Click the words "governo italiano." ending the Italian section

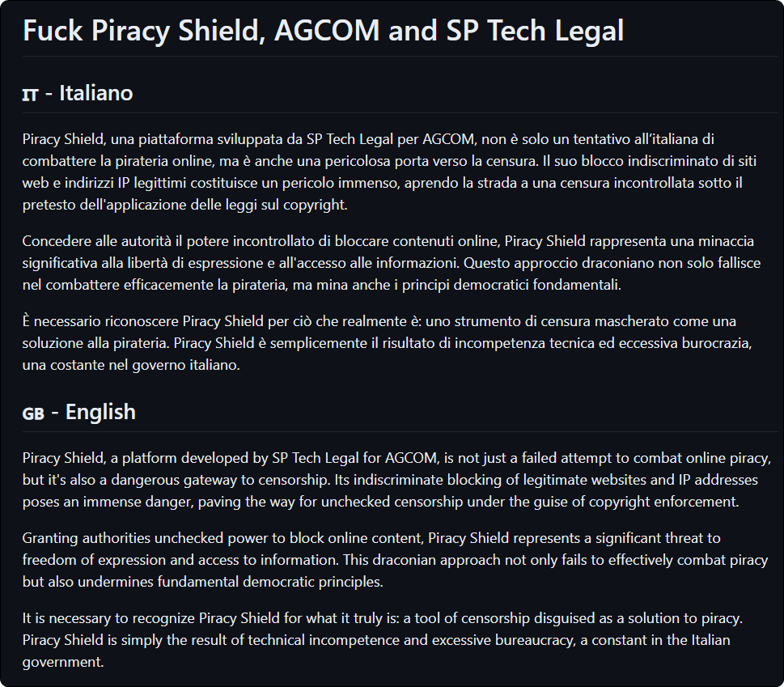coord(186,365)
